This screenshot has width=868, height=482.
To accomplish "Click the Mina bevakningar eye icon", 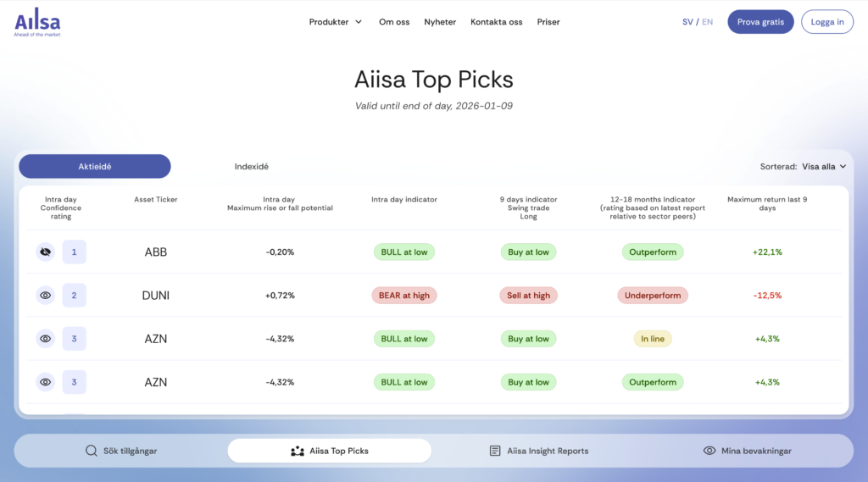I will tap(709, 451).
